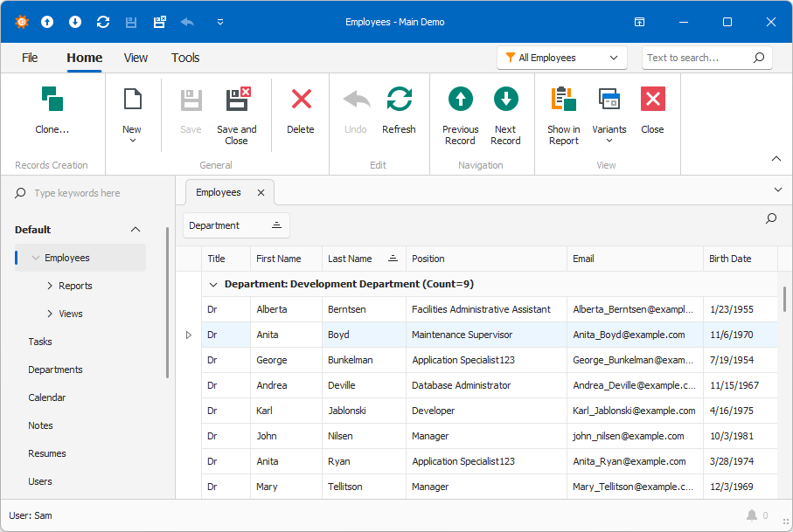Click the Save and Close icon
Image resolution: width=793 pixels, height=532 pixels.
click(x=238, y=99)
